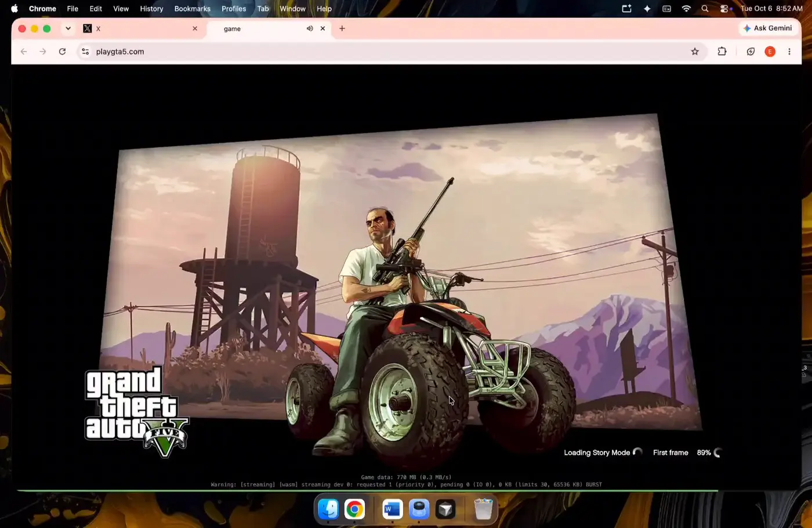Image resolution: width=812 pixels, height=528 pixels.
Task: Click the Ask Gemini button
Action: pos(768,28)
